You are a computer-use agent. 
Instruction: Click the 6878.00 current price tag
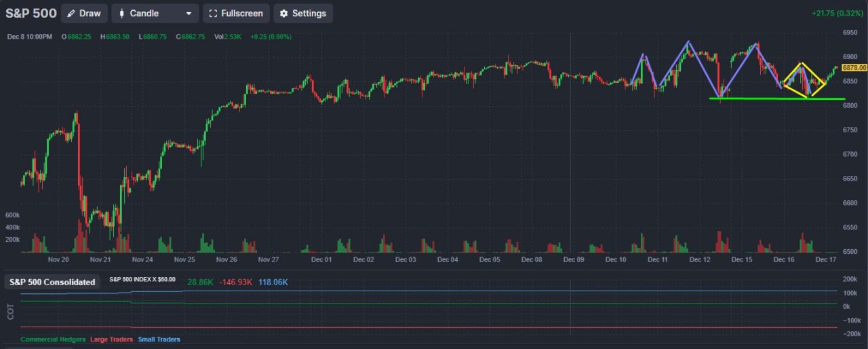(x=854, y=68)
